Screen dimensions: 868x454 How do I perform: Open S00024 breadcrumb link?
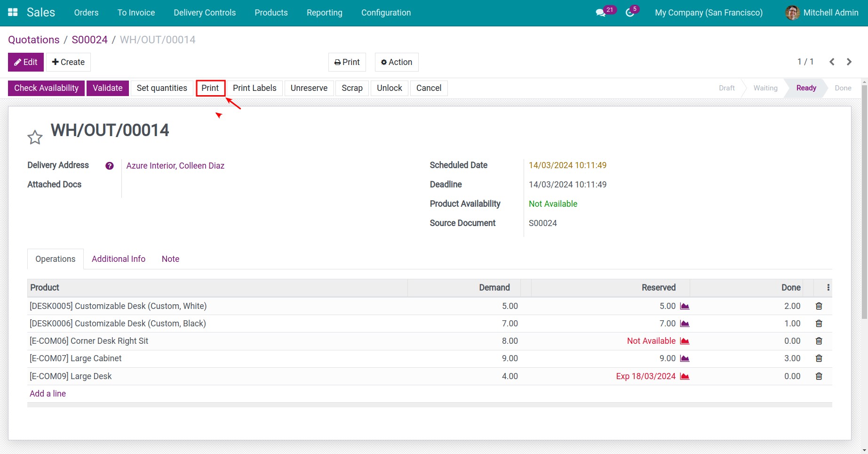point(89,40)
